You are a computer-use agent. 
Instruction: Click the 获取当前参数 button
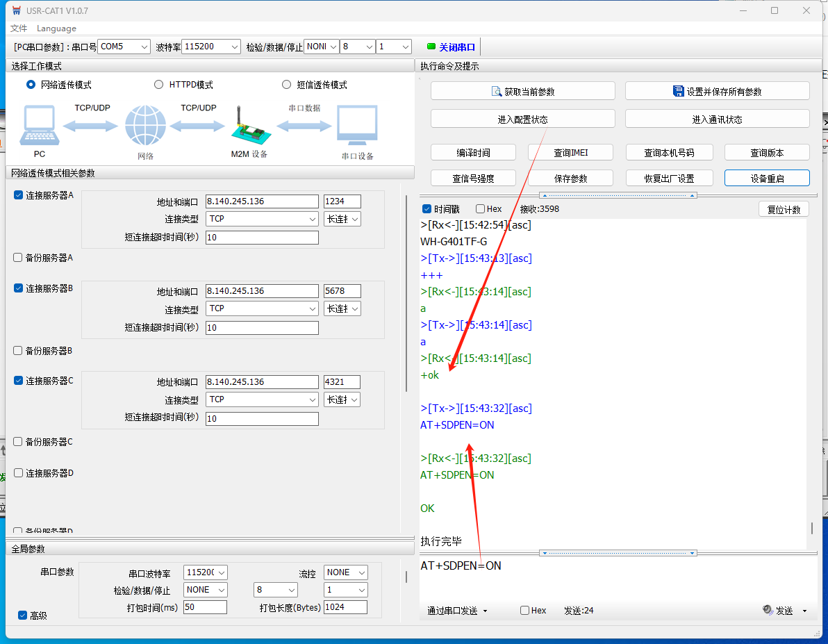(523, 92)
